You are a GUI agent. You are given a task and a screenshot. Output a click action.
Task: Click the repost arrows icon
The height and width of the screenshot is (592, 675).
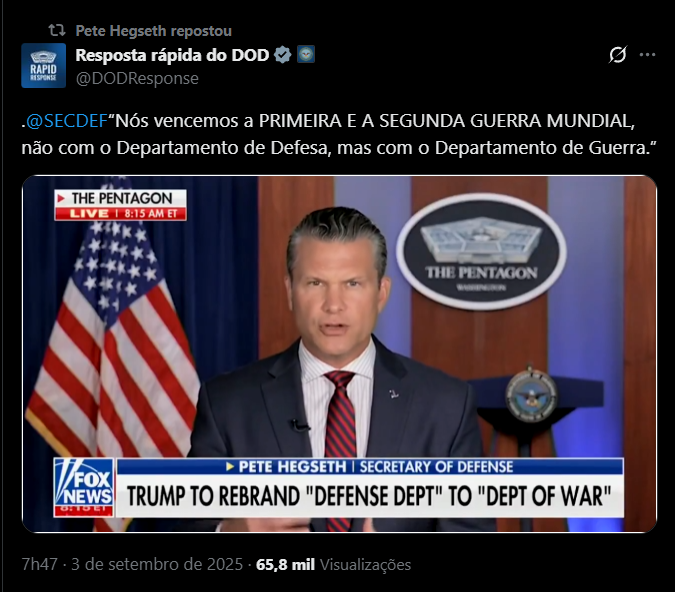click(56, 31)
